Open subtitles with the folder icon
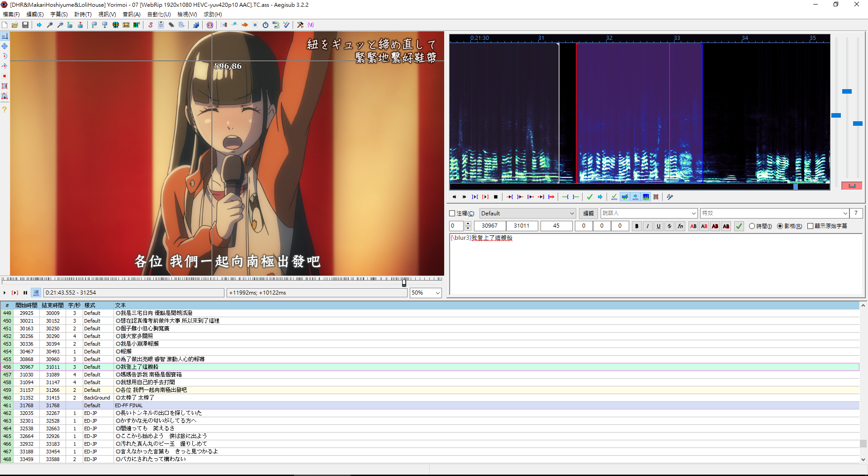Viewport: 868px width, 476px height. [x=15, y=25]
